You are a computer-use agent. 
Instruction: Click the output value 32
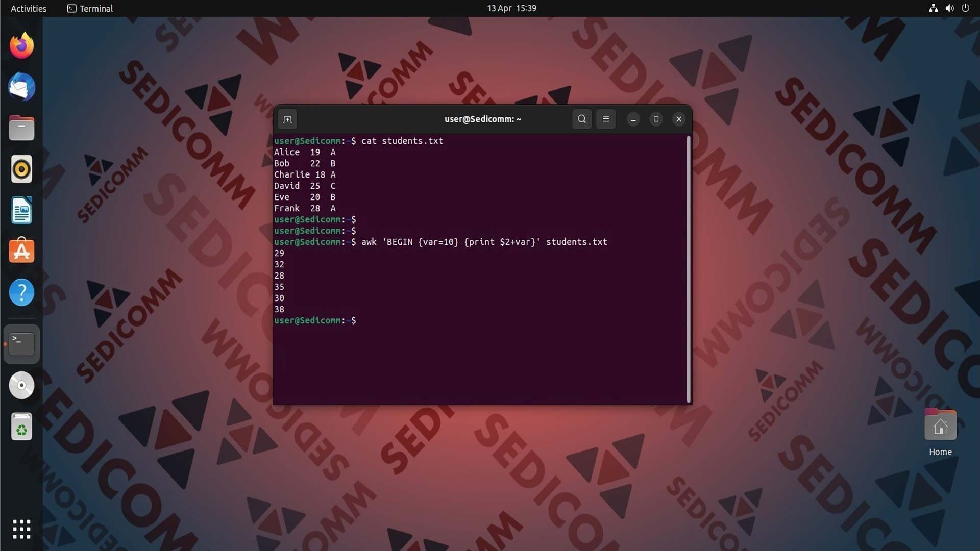[x=279, y=264]
